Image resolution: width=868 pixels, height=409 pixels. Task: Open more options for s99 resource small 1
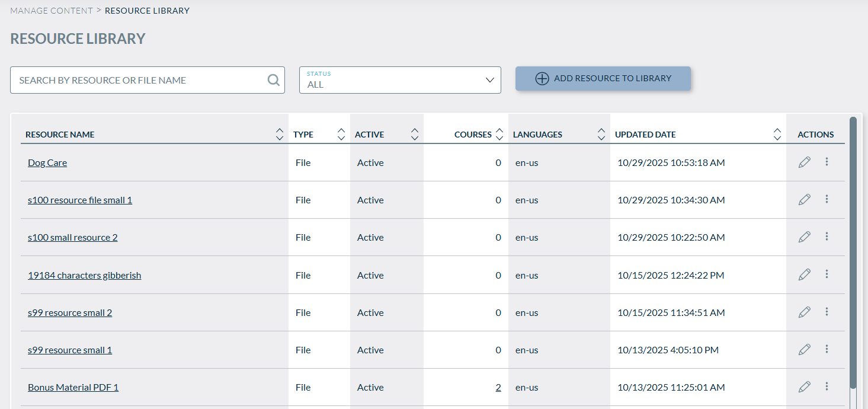[827, 349]
